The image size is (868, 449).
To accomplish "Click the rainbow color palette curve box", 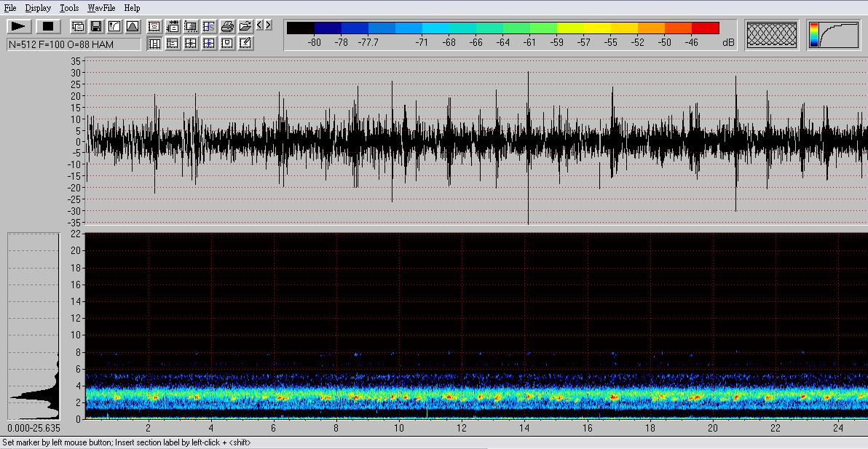I will pyautogui.click(x=833, y=35).
